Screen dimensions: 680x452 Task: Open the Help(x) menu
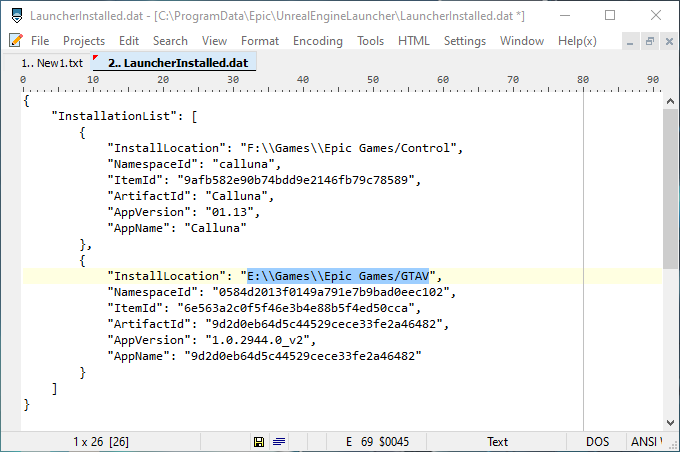577,41
